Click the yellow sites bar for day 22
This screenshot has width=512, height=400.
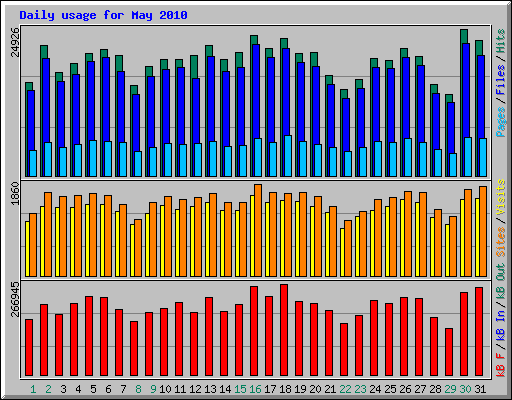pyautogui.click(x=342, y=252)
